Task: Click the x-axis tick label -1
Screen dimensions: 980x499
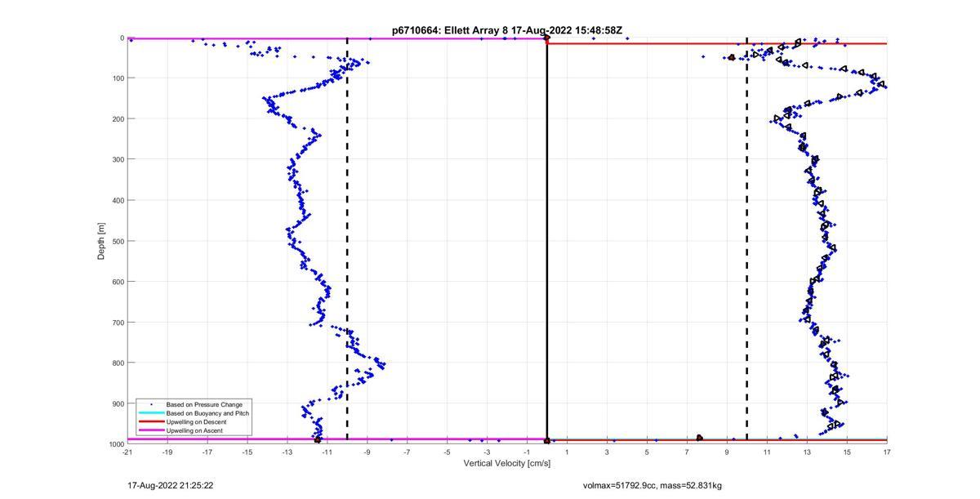Action: [x=527, y=452]
